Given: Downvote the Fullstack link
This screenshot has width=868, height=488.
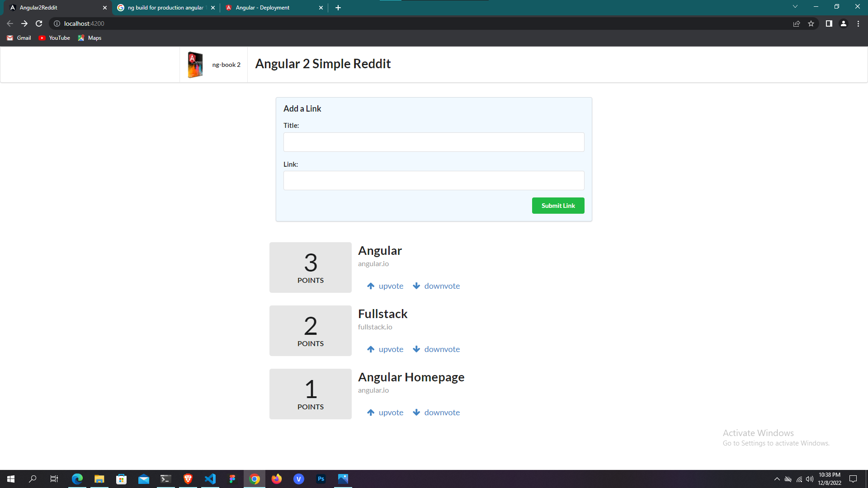Looking at the screenshot, I should (x=435, y=349).
